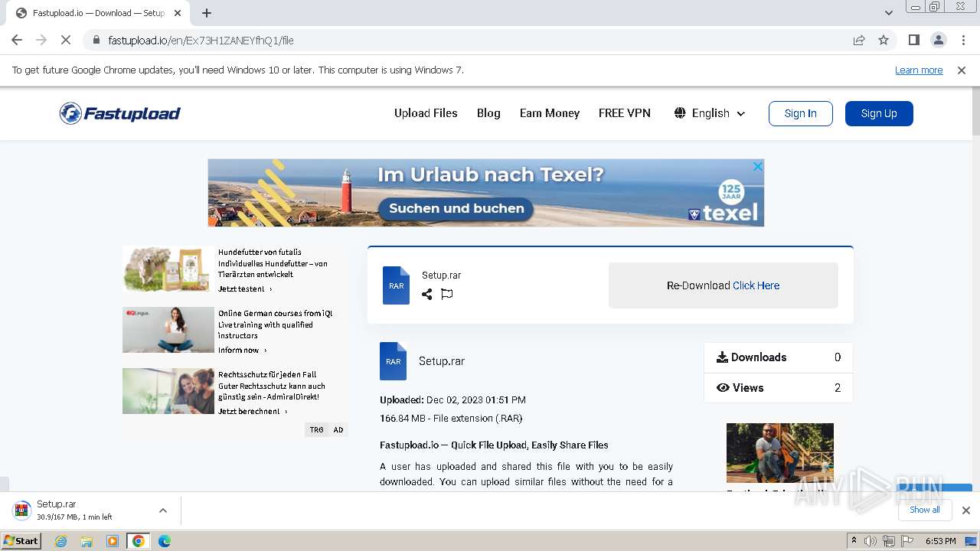This screenshot has height=551, width=980.
Task: Click the browser back arrow
Action: [17, 40]
